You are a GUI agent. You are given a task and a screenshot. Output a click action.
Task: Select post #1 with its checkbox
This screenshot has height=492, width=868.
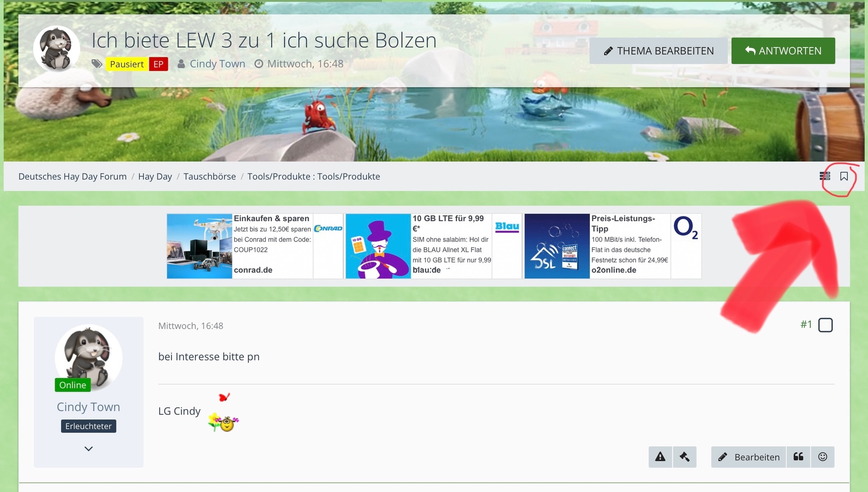tap(825, 325)
